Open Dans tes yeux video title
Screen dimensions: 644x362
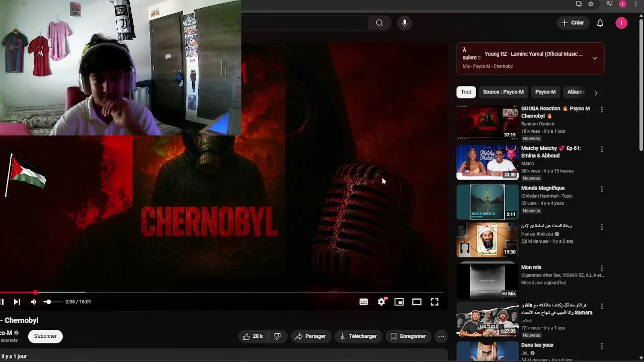pos(537,345)
